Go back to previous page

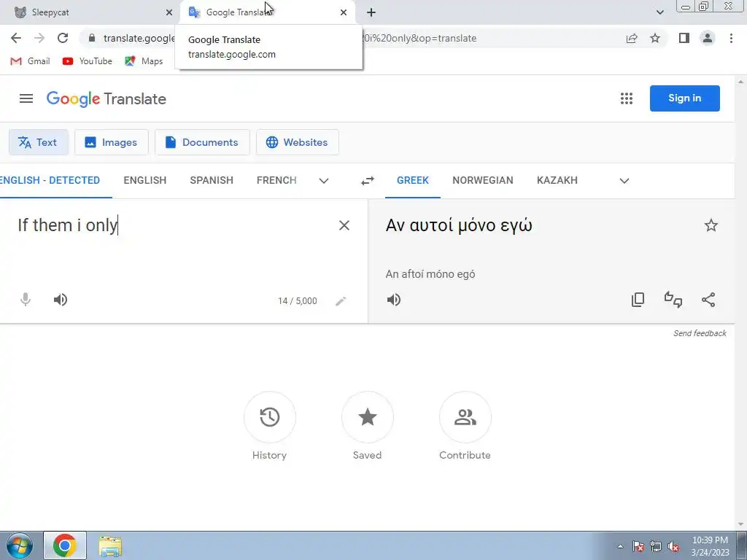pos(16,38)
